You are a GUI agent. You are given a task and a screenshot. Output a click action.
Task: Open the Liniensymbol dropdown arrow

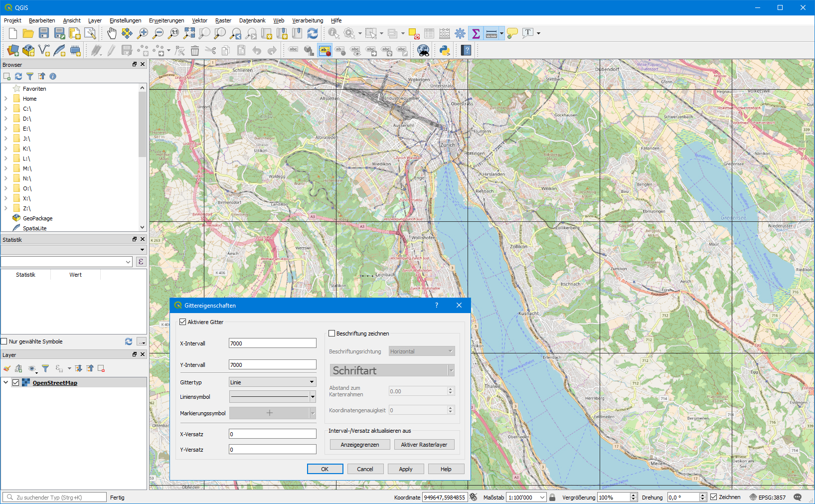[313, 397]
